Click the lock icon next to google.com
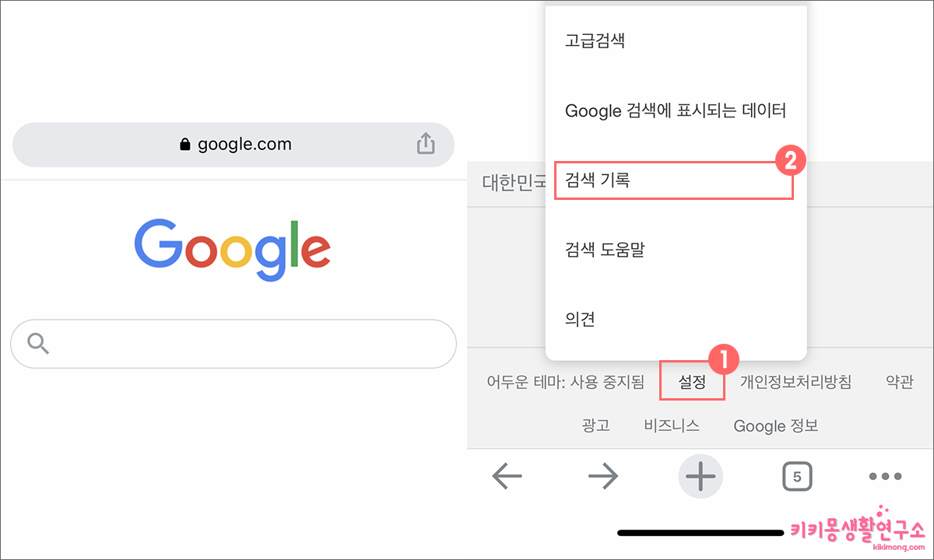This screenshot has width=934, height=560. [184, 144]
